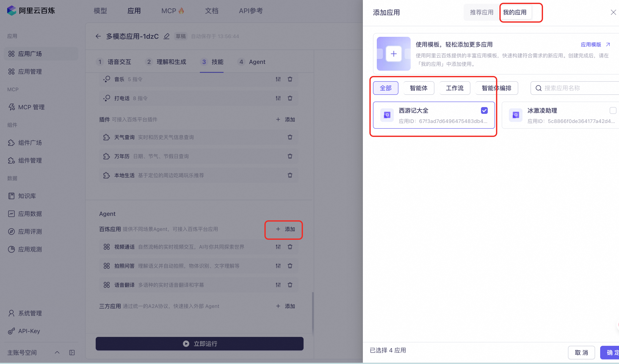This screenshot has width=619, height=364.
Task: Open 应用广场 in the sidebar
Action: point(41,54)
